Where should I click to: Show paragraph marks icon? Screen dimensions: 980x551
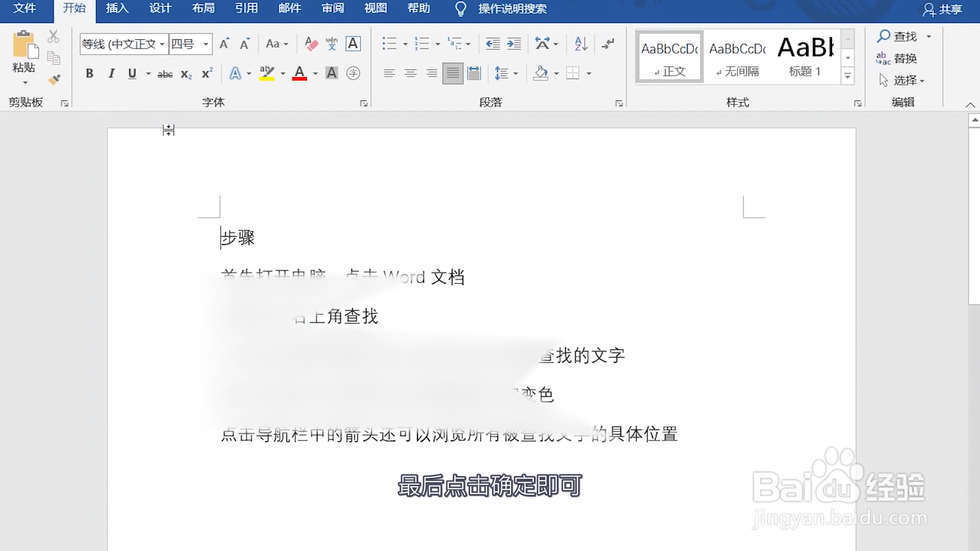pyautogui.click(x=608, y=44)
